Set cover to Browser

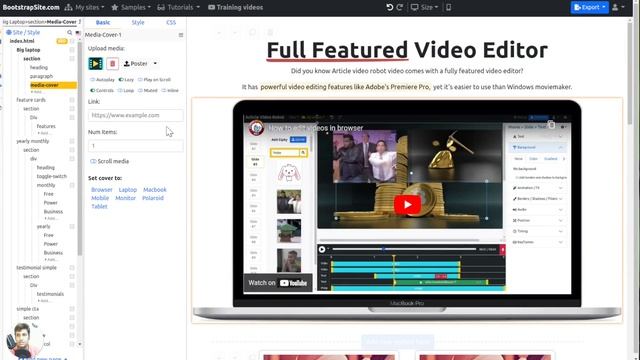(x=102, y=190)
